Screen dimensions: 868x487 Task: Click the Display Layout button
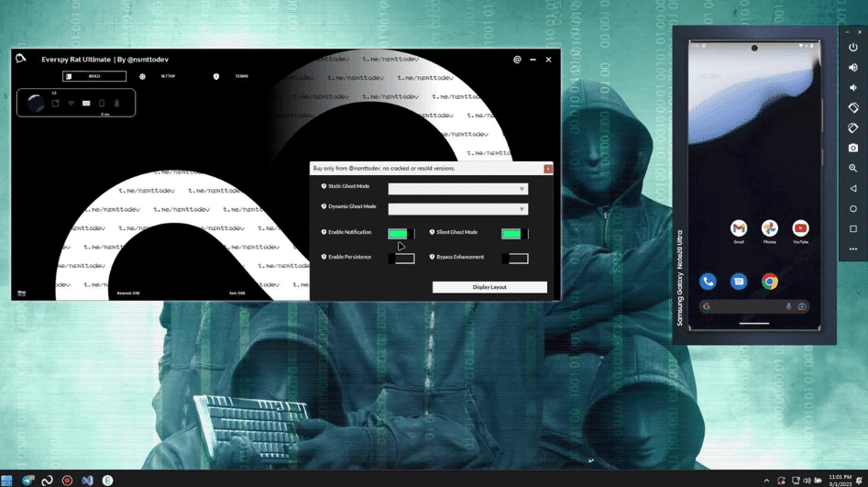(489, 287)
